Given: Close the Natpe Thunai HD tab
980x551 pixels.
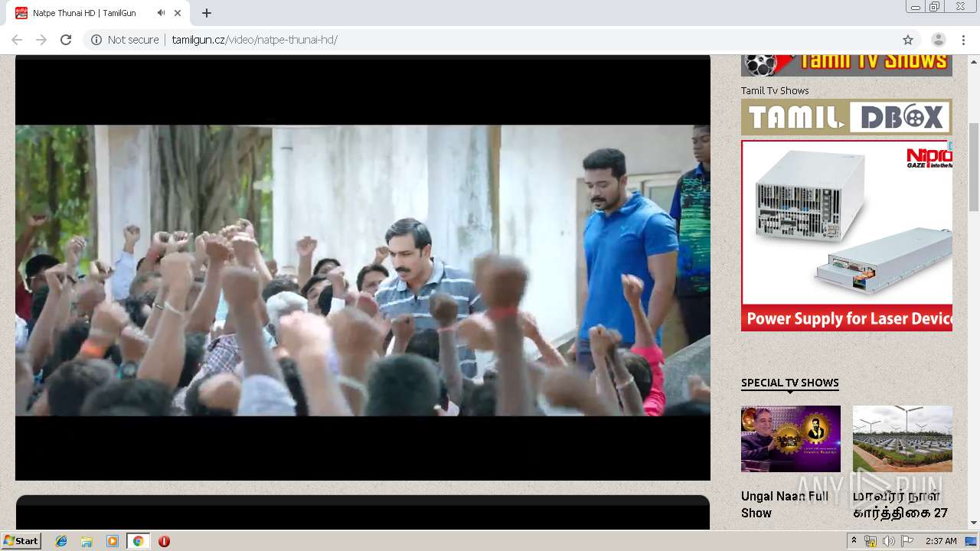Looking at the screenshot, I should coord(178,13).
